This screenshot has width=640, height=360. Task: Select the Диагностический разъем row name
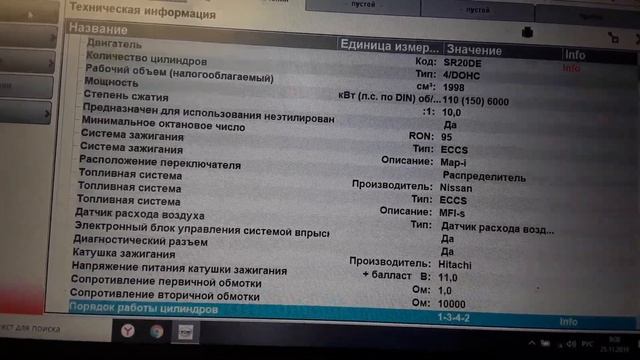pyautogui.click(x=140, y=241)
